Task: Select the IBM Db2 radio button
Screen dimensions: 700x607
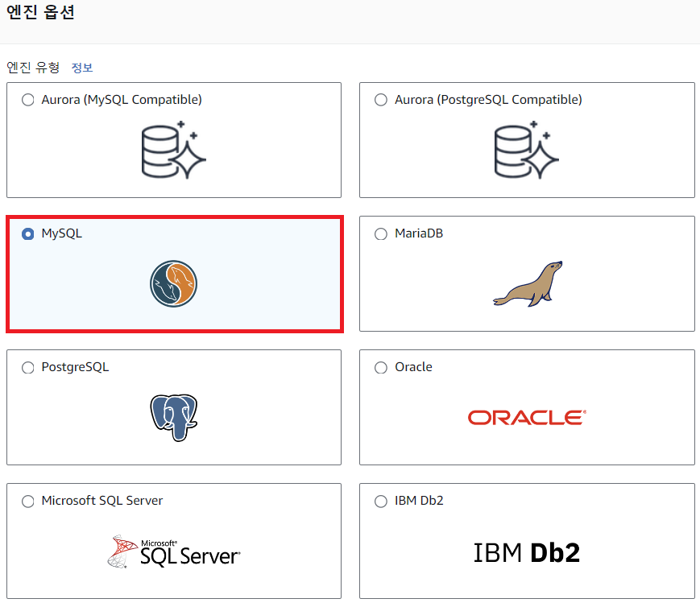Action: 381,502
